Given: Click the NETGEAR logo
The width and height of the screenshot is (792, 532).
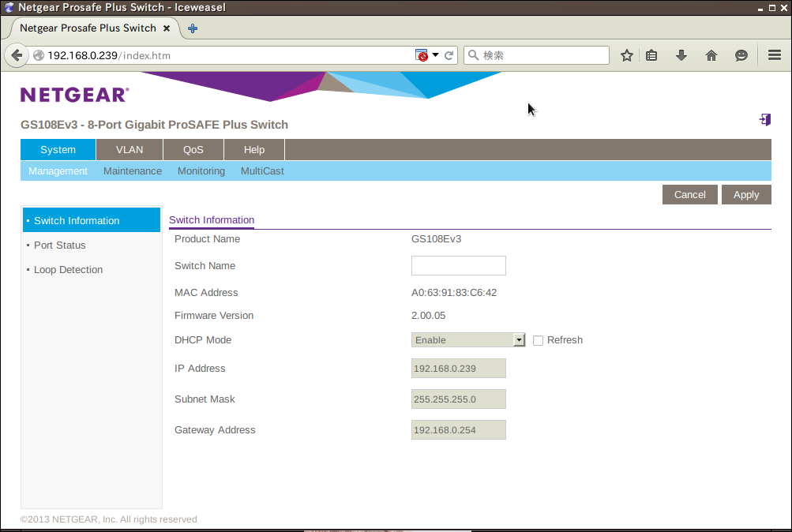Looking at the screenshot, I should 75,95.
